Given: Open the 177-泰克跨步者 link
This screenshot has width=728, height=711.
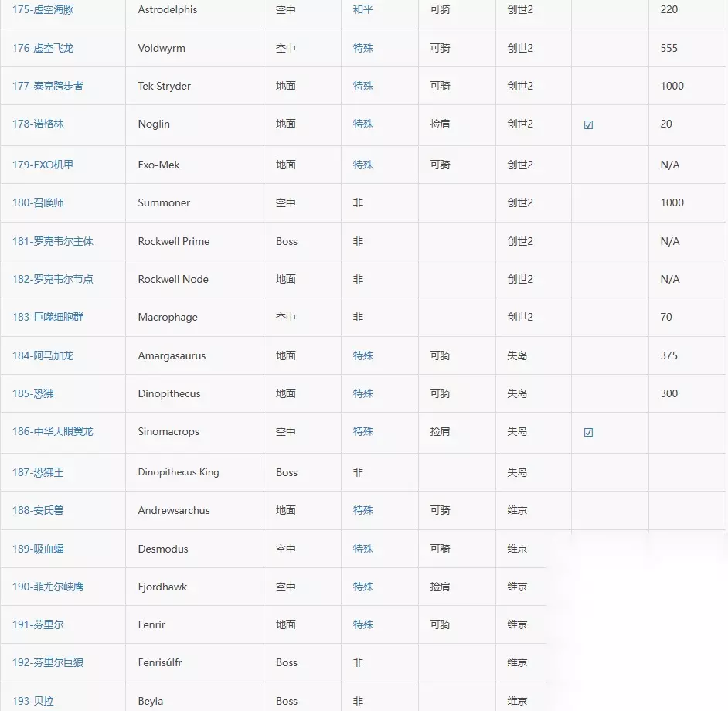Looking at the screenshot, I should click(x=48, y=86).
